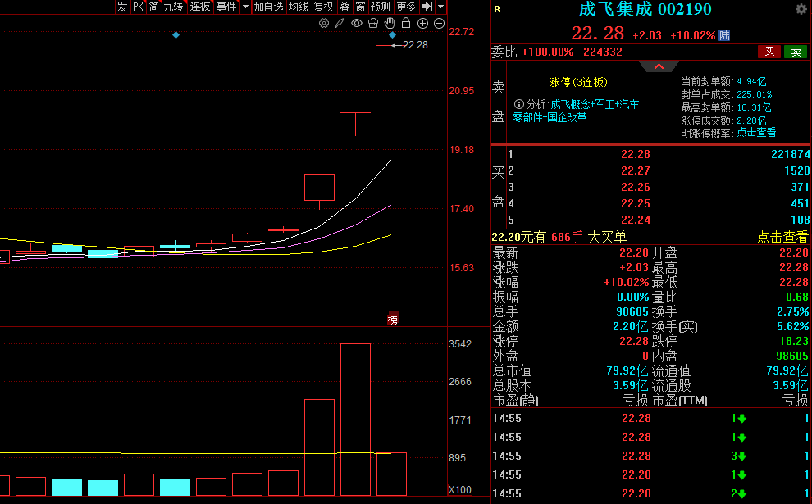Click X100 volume unit label

459,489
